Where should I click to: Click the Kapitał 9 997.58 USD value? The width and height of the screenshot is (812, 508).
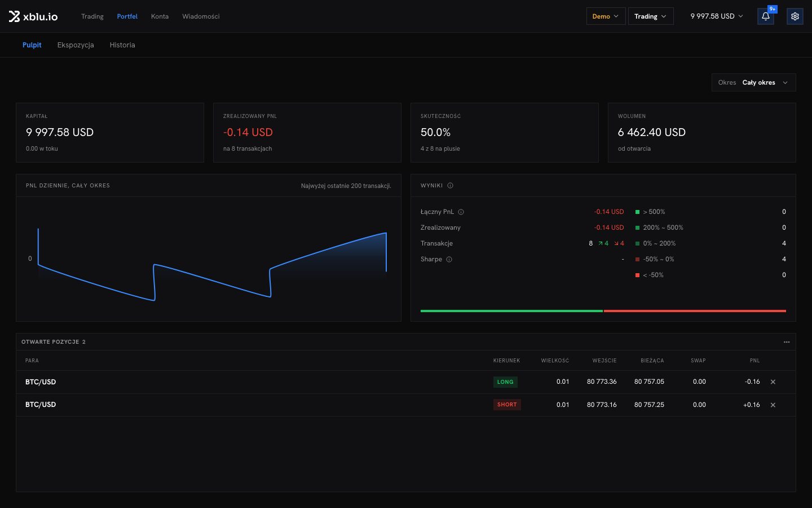pyautogui.click(x=60, y=133)
